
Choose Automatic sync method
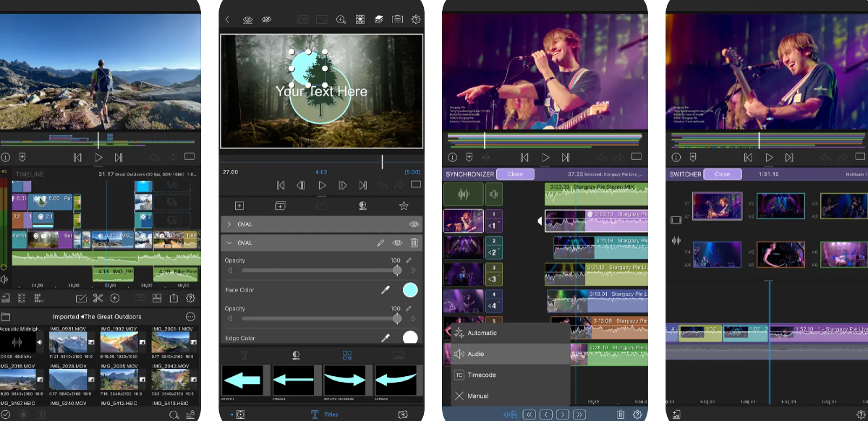(510, 333)
